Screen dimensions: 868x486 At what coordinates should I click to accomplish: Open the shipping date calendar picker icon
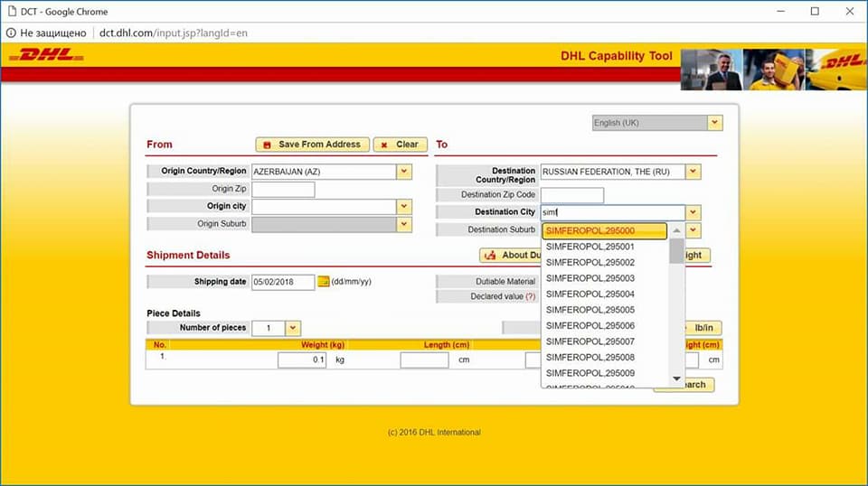[x=324, y=282]
